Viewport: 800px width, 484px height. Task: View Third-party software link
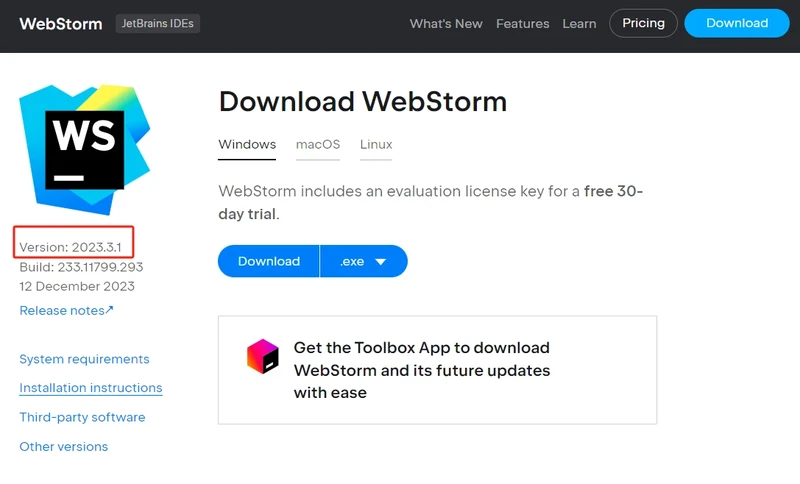click(x=82, y=417)
